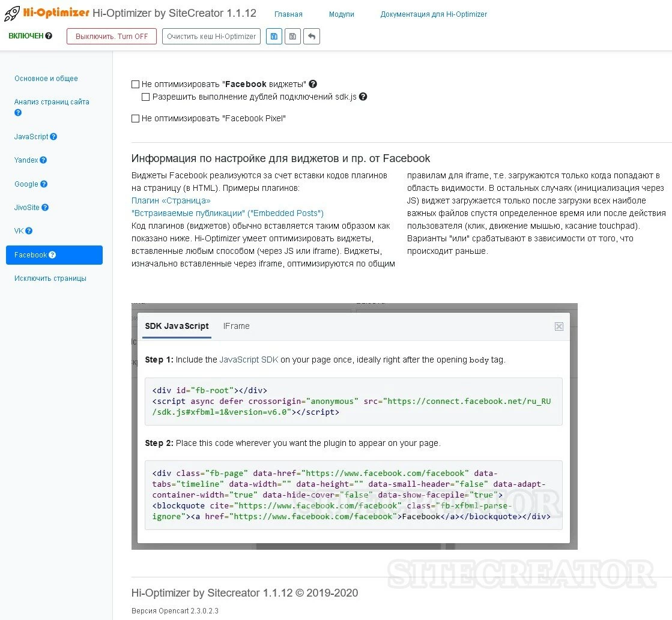
Task: Open the 'Основное и общее' section
Action: (46, 79)
